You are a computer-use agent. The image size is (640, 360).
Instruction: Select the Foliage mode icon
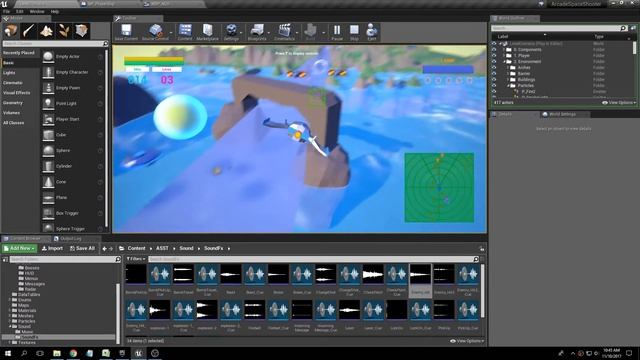[x=64, y=31]
